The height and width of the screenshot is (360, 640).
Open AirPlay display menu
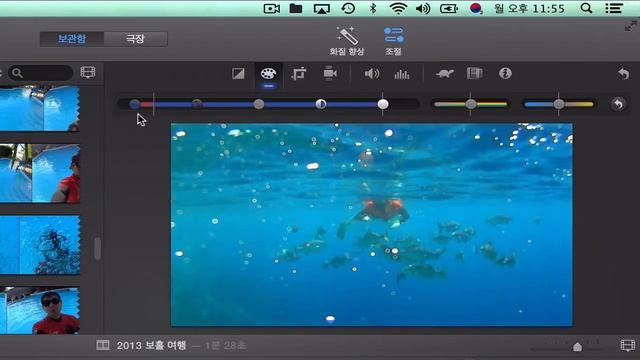[x=321, y=9]
